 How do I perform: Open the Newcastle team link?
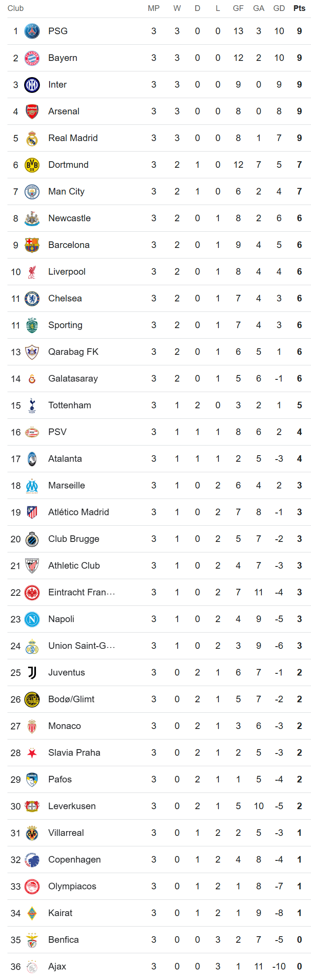69,218
